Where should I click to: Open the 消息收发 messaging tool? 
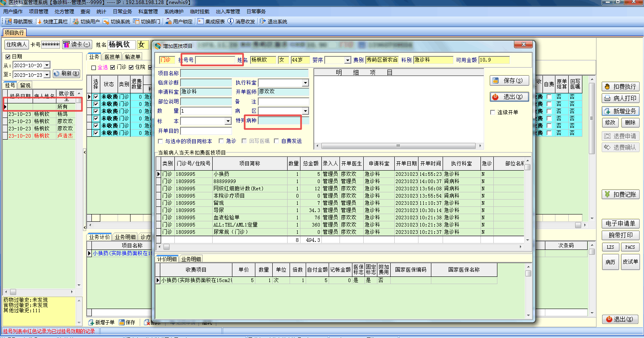point(241,21)
